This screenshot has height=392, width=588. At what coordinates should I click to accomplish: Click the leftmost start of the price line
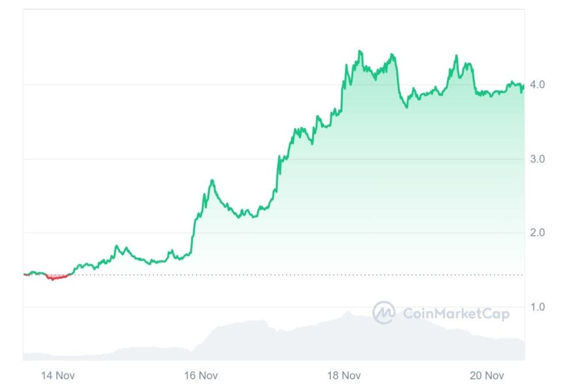[x=24, y=274]
